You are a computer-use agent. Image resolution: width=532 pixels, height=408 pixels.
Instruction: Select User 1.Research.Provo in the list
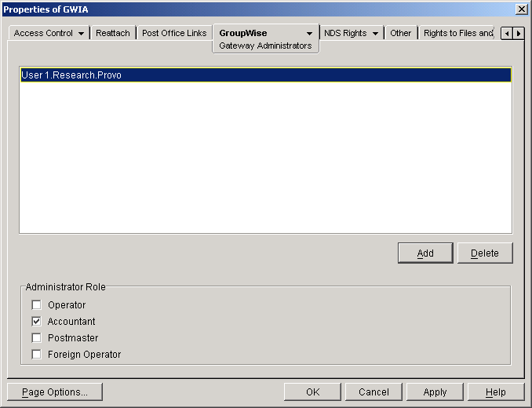click(71, 75)
